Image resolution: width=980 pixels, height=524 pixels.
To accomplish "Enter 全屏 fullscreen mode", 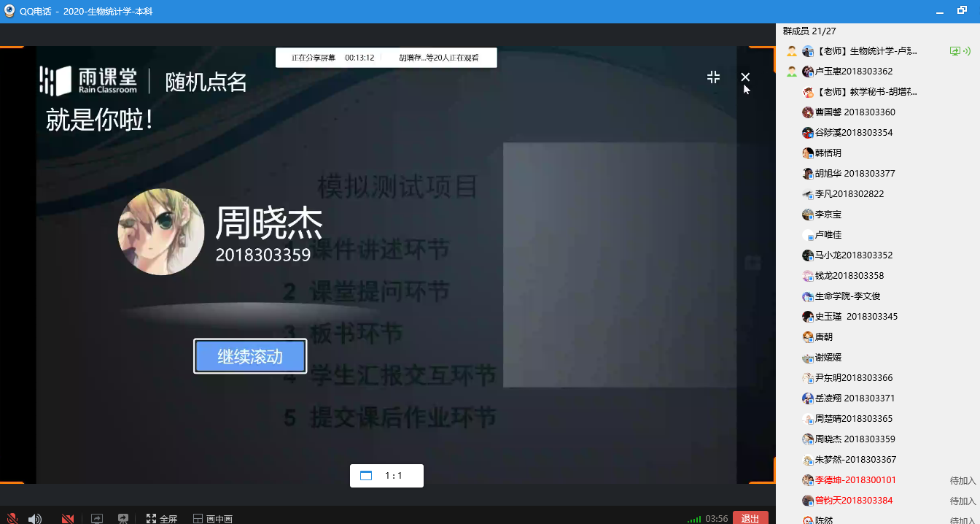I will pos(161,518).
